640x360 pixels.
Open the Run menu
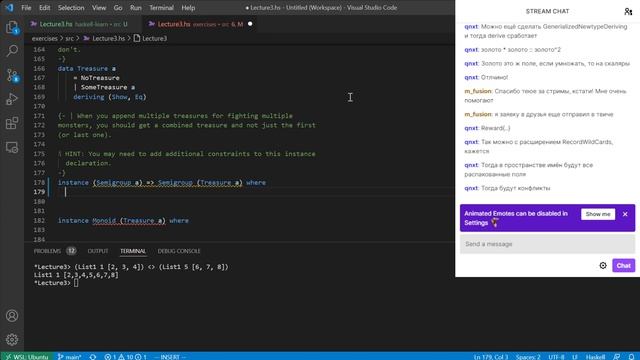click(136, 8)
